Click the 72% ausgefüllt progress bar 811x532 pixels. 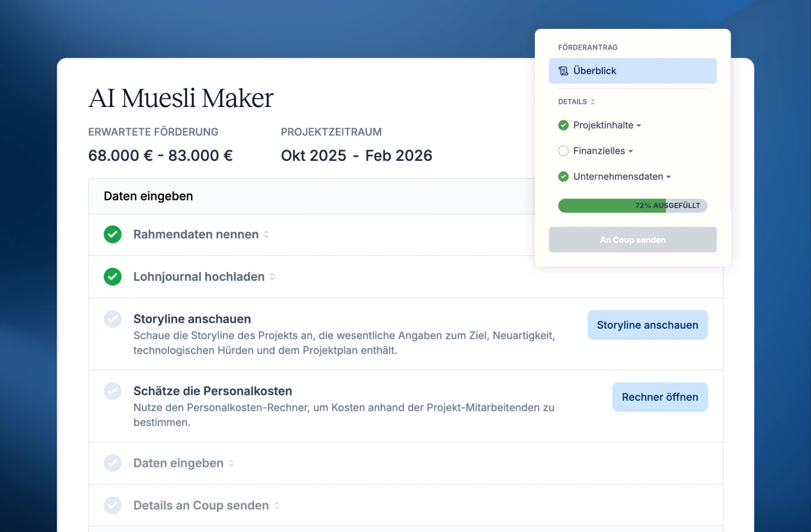coord(632,206)
